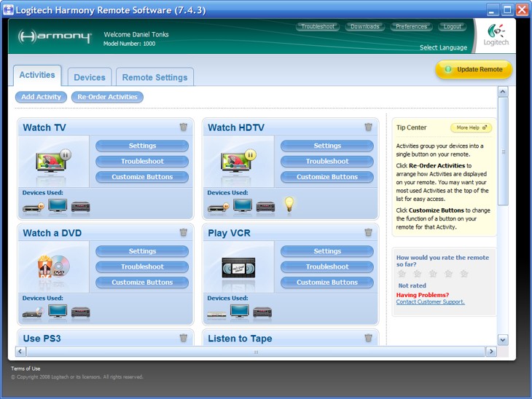Switch to the Activities tab

(x=37, y=75)
